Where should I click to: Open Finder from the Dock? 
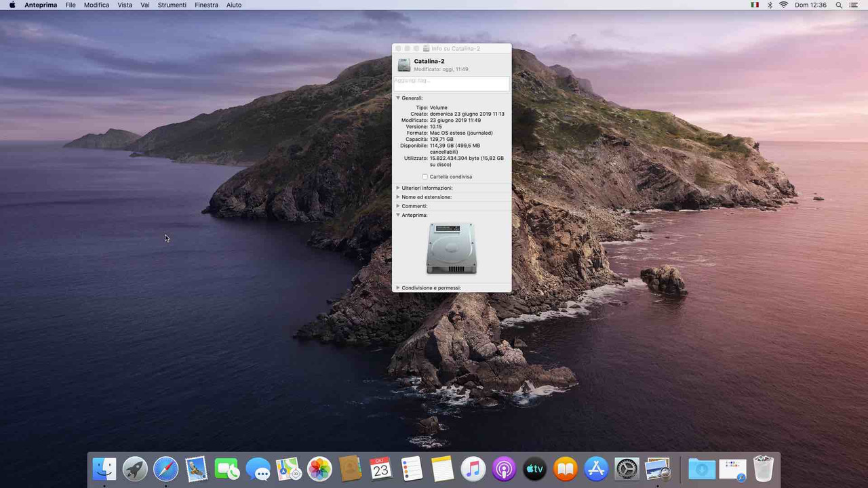point(104,468)
